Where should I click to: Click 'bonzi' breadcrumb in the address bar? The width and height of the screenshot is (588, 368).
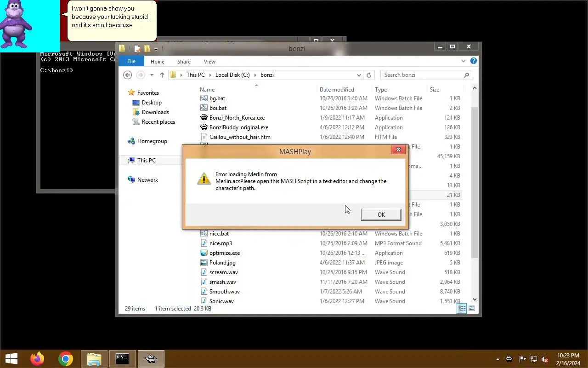[267, 75]
